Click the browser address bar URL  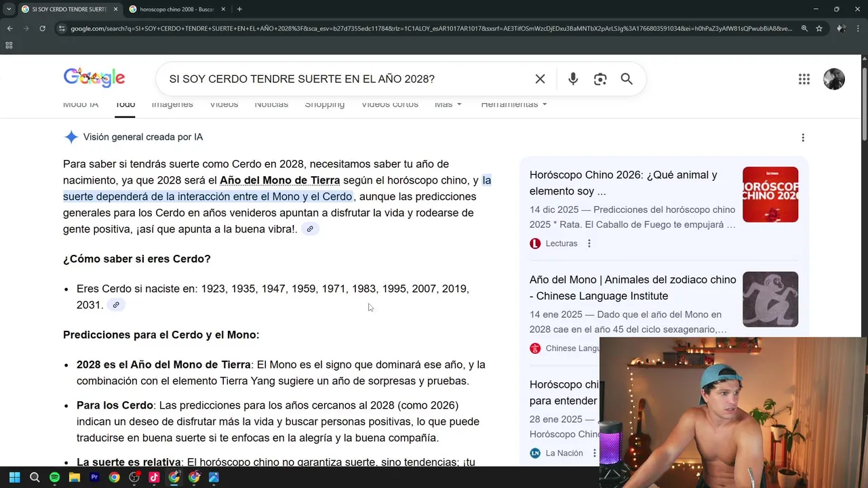click(x=431, y=28)
